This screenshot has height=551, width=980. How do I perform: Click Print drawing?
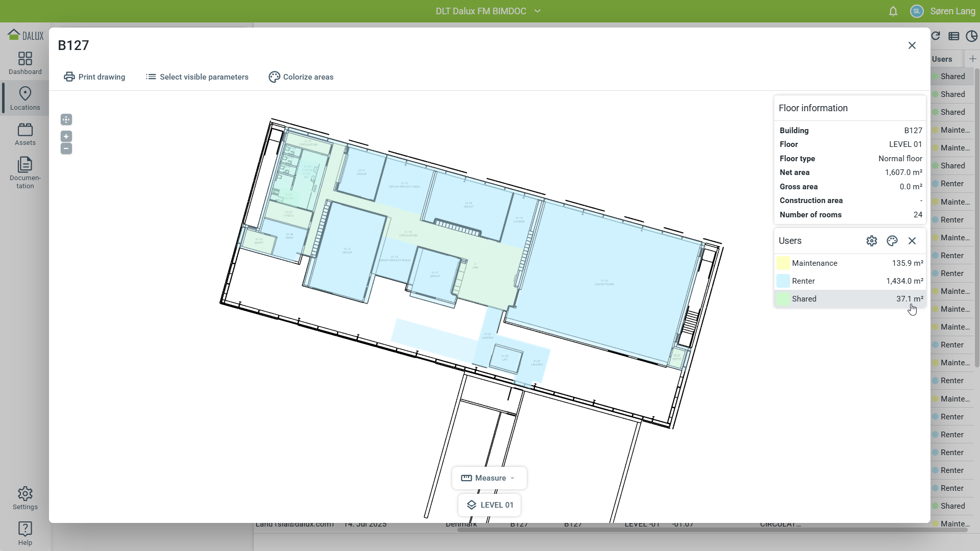click(x=94, y=77)
